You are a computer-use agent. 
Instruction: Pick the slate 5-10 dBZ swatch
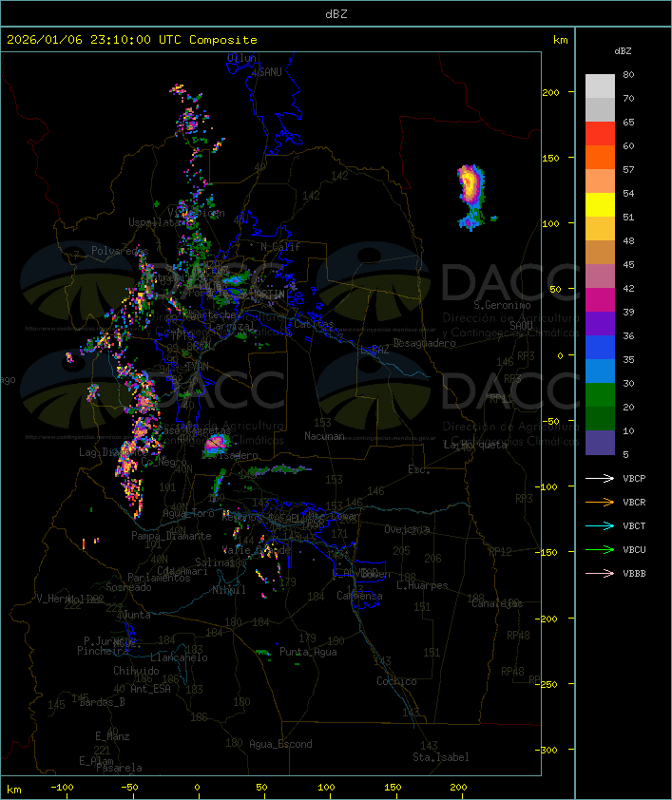(600, 443)
